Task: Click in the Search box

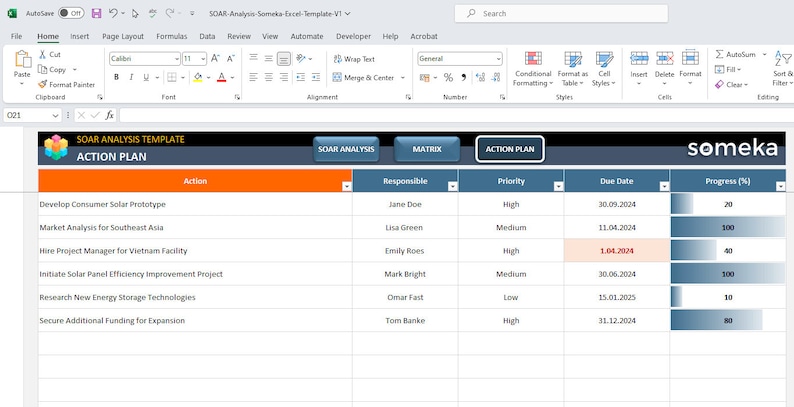Action: point(561,14)
